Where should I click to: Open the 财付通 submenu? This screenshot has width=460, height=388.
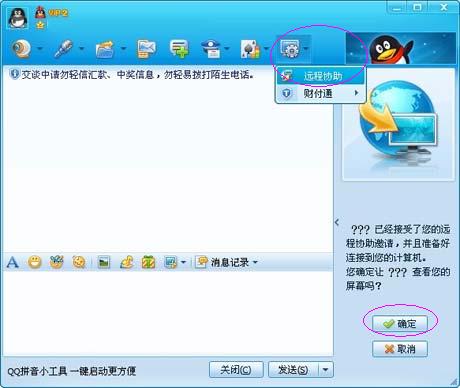(320, 93)
